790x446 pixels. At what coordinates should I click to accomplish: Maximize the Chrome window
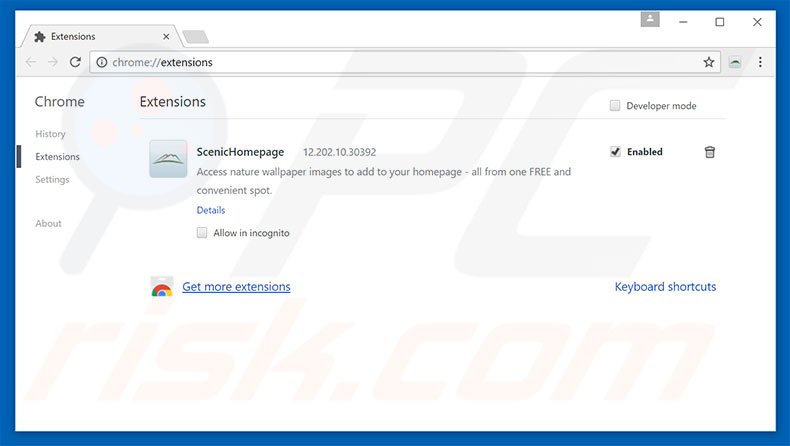click(x=720, y=22)
